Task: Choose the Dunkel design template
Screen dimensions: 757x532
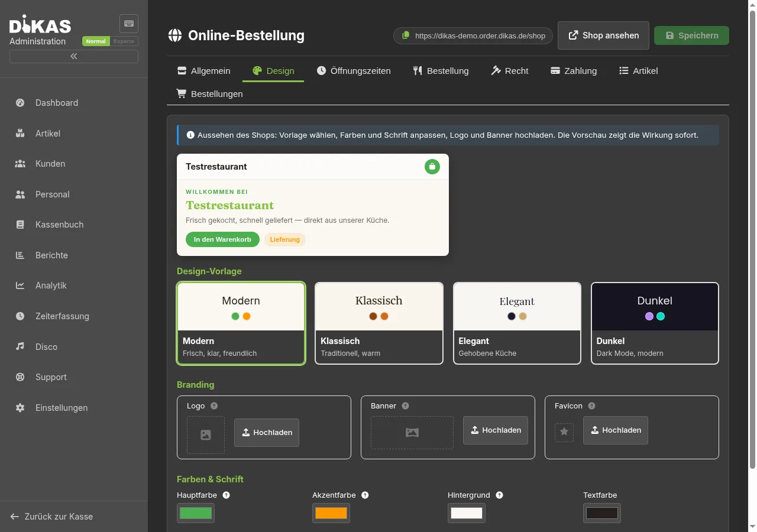Action: [655, 323]
